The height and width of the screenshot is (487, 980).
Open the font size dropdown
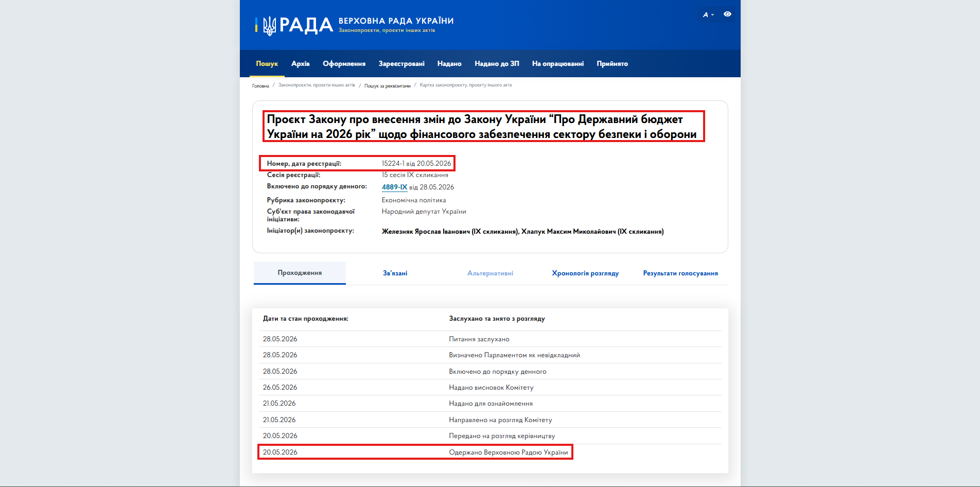click(708, 15)
